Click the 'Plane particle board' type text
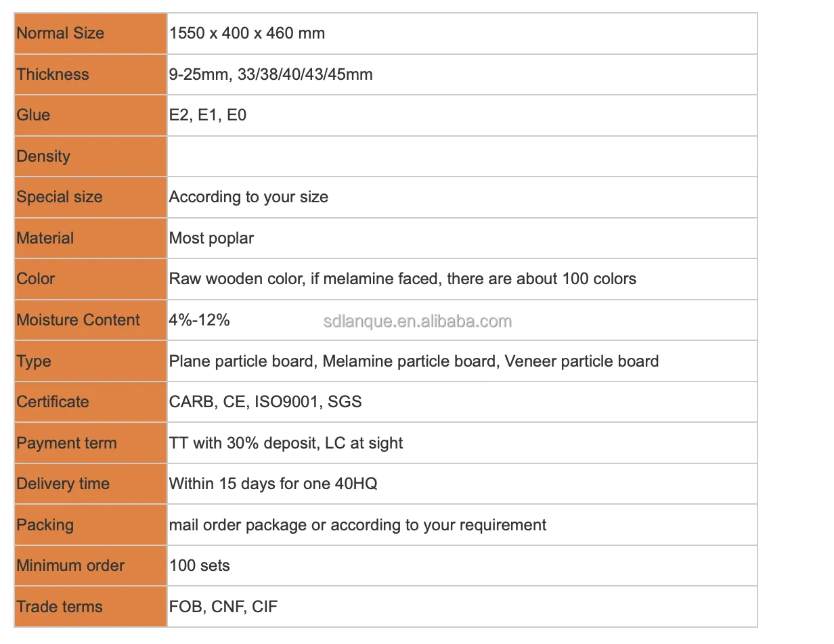 tap(242, 361)
